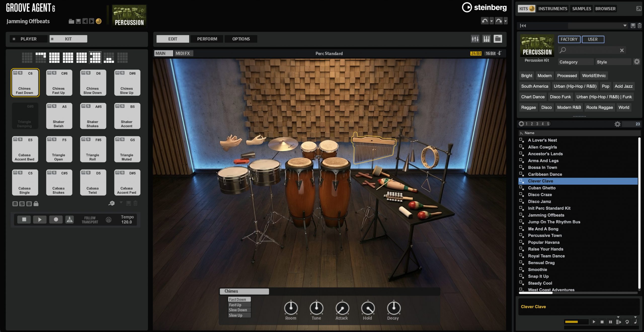The height and width of the screenshot is (332, 644).
Task: Open the Style attribute dropdown
Action: pos(613,62)
